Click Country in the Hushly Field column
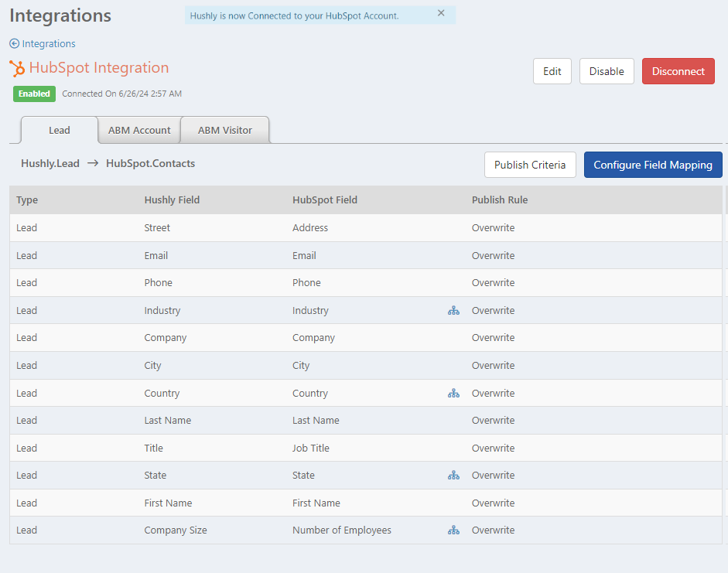Image resolution: width=728 pixels, height=573 pixels. [x=162, y=394]
